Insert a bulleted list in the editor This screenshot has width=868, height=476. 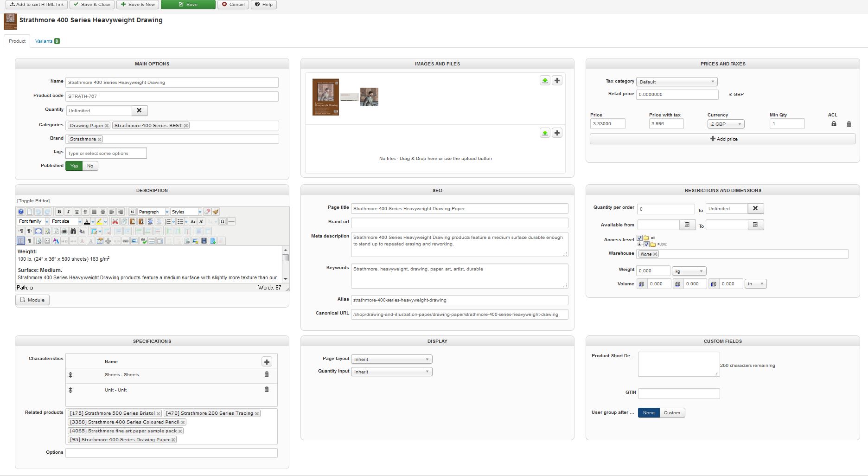[x=180, y=221]
